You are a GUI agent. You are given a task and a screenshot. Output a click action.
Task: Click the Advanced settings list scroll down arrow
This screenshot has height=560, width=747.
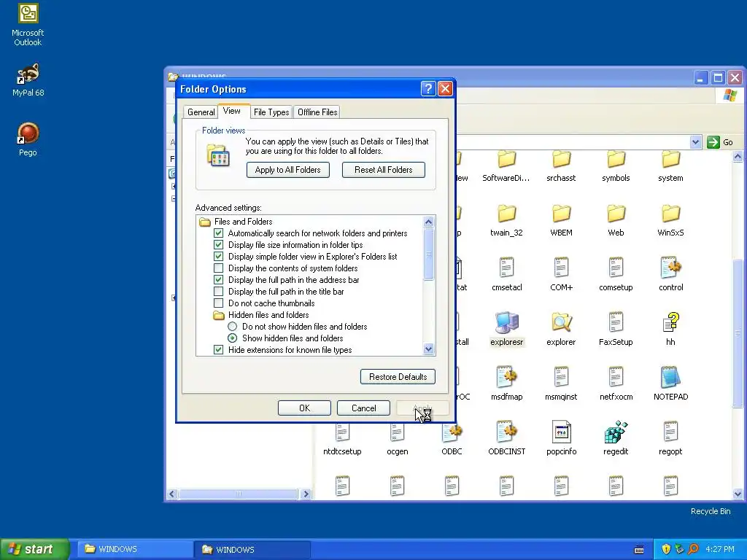(x=428, y=349)
